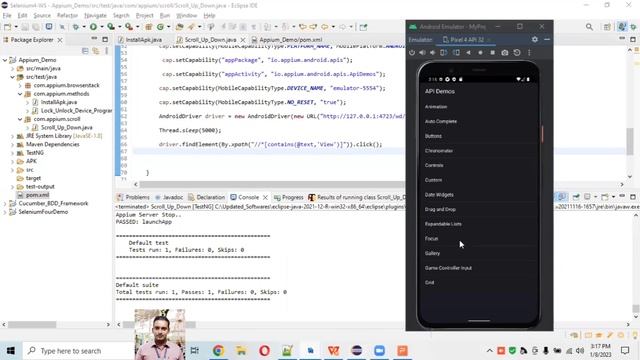Click Eclipse Run green play icon

click(x=93, y=27)
